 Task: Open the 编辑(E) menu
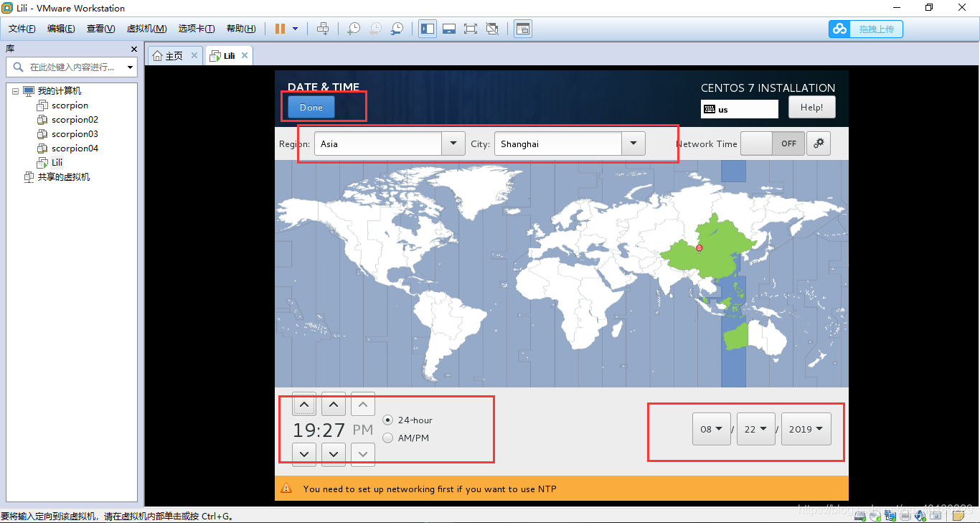point(61,29)
